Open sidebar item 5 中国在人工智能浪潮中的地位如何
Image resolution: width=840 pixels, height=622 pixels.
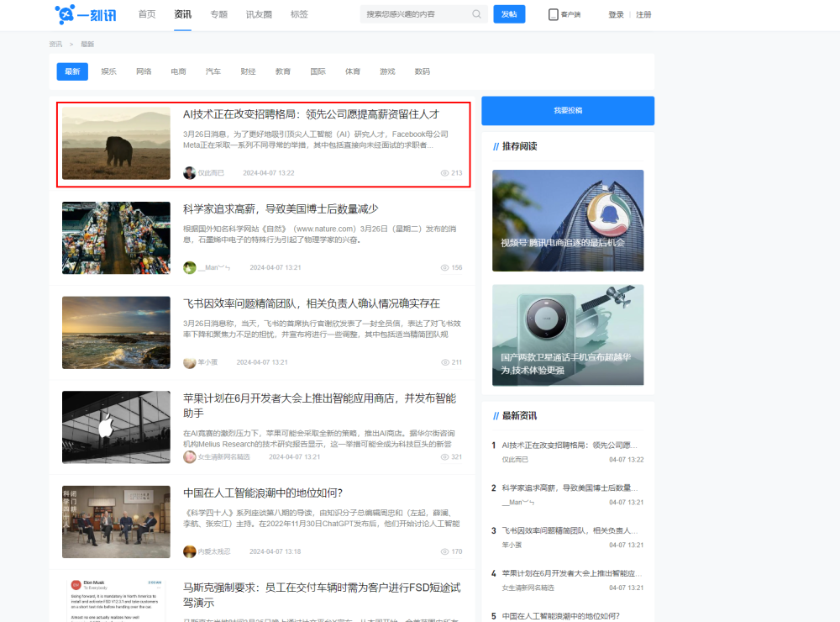pyautogui.click(x=561, y=616)
